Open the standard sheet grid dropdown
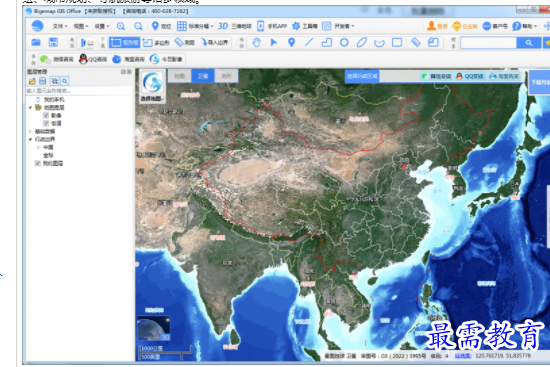This screenshot has height=367, width=550. click(195, 26)
